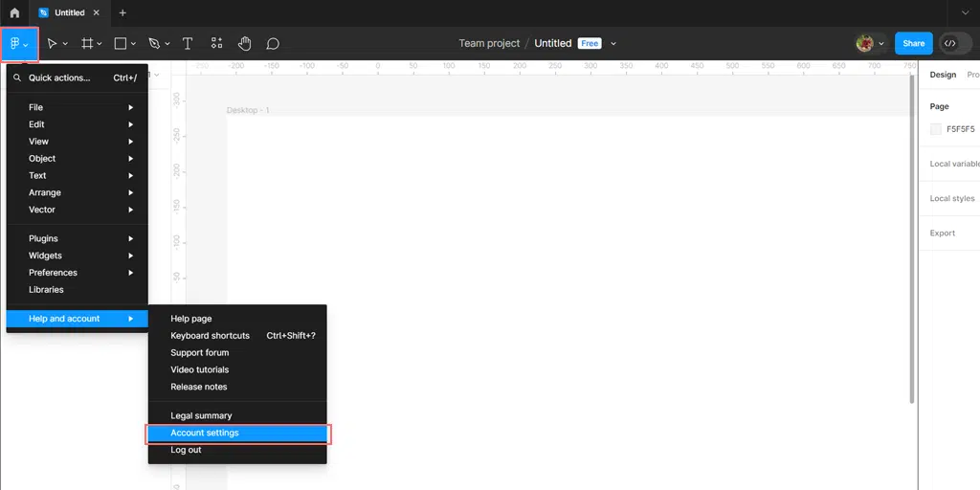The height and width of the screenshot is (490, 980).
Task: Click the Quick actions search entry
Action: pos(78,78)
